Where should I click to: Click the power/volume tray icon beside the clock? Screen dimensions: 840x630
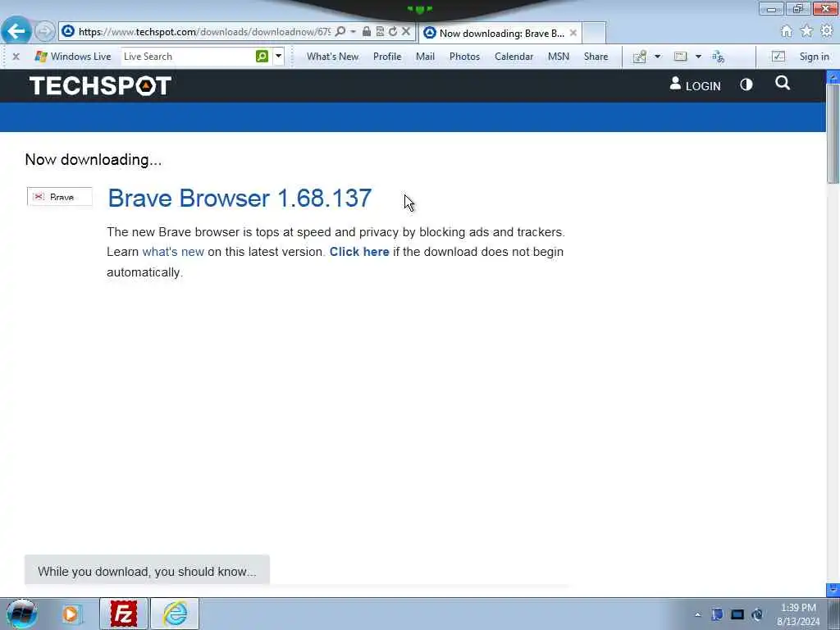(x=757, y=614)
